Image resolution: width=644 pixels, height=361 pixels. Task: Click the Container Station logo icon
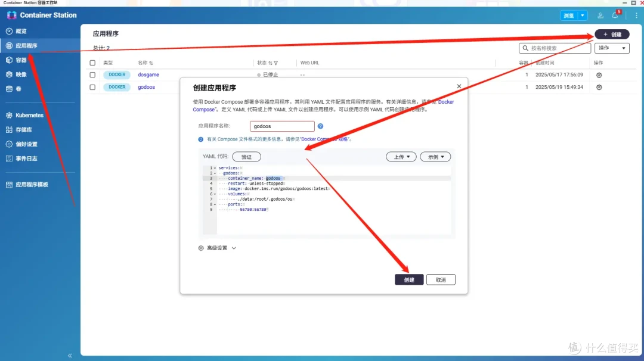coord(11,15)
